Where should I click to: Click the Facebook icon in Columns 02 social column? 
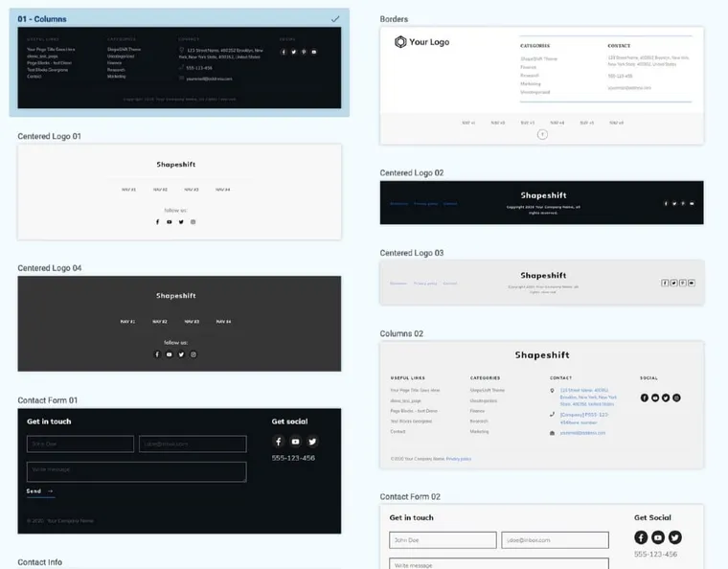coord(645,398)
